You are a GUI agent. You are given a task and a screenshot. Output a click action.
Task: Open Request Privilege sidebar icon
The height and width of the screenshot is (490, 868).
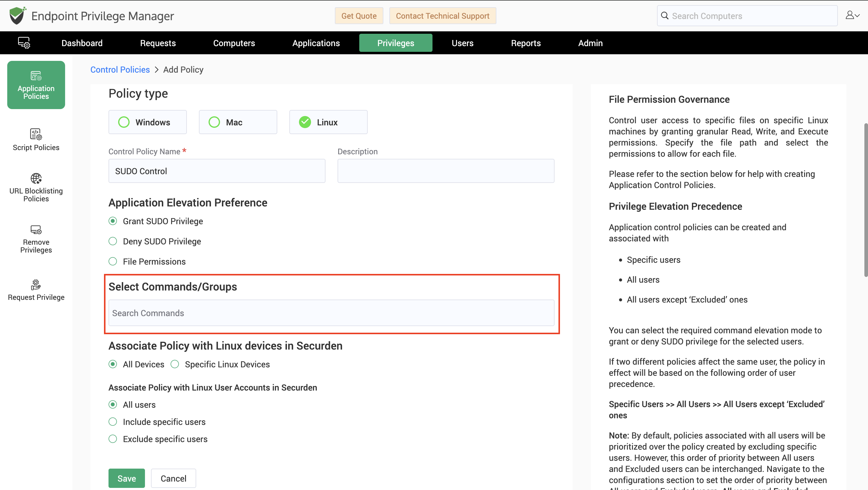pos(36,285)
